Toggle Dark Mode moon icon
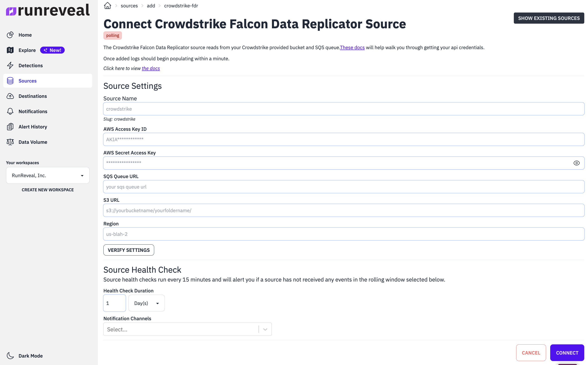Image resolution: width=588 pixels, height=365 pixels. 10,355
